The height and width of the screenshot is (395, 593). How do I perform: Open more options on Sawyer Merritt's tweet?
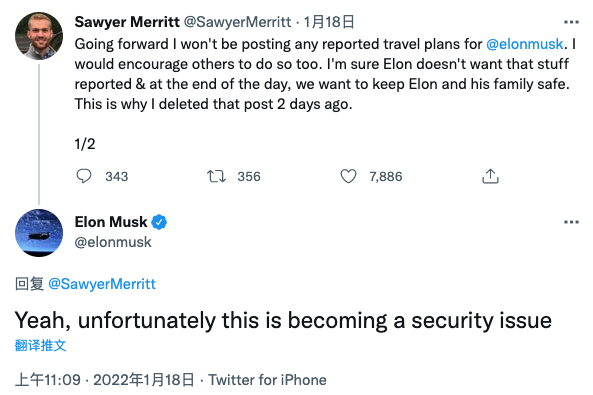point(571,22)
